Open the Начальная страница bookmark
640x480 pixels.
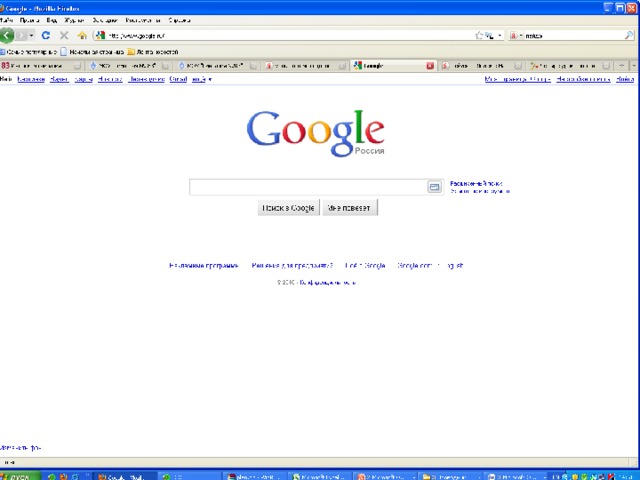click(x=92, y=52)
